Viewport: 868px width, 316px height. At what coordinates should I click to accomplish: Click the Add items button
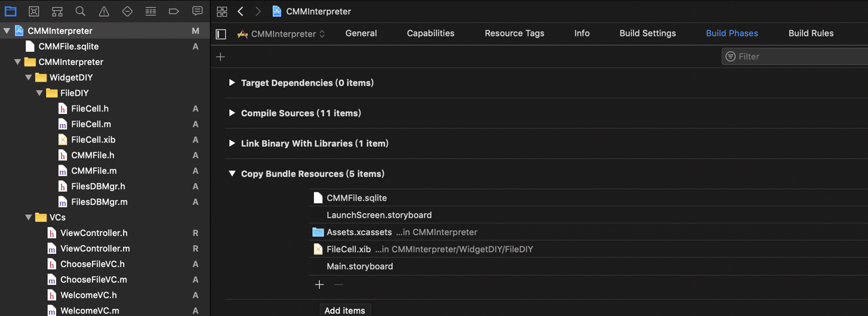(x=345, y=310)
